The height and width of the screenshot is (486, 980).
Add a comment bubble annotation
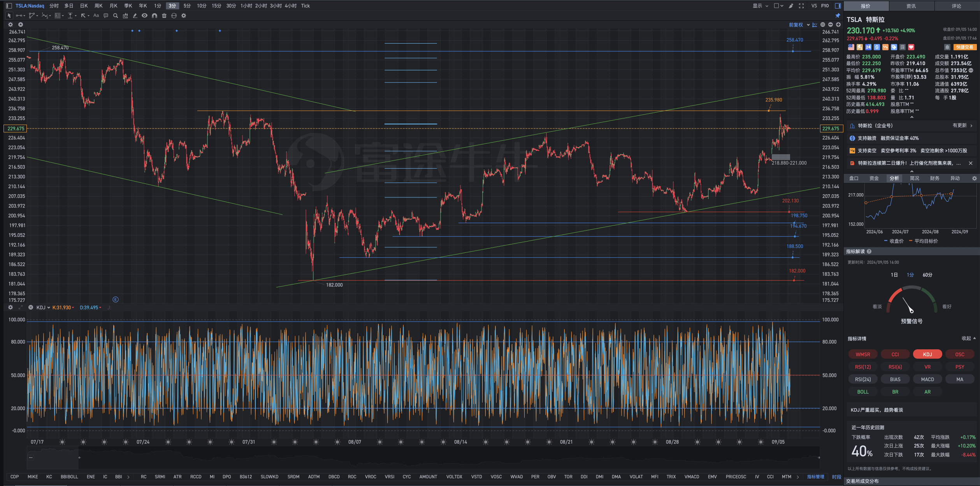106,16
